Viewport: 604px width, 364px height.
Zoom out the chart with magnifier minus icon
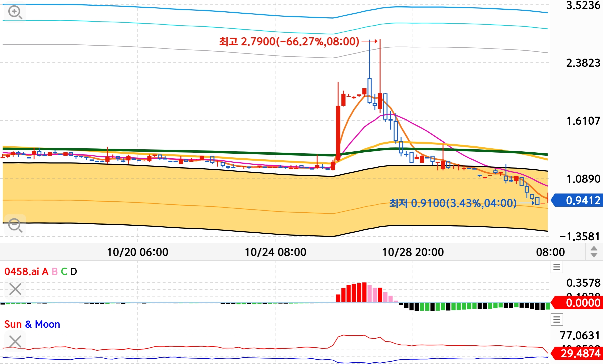[x=15, y=225]
